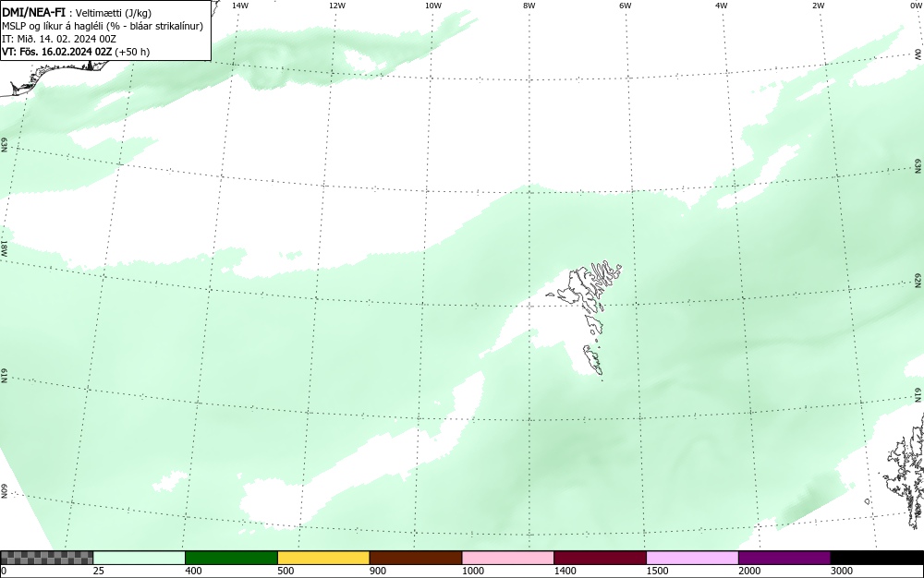This screenshot has height=578, width=924.
Task: Click the '61N' latitude label on left edge
Action: click(4, 376)
